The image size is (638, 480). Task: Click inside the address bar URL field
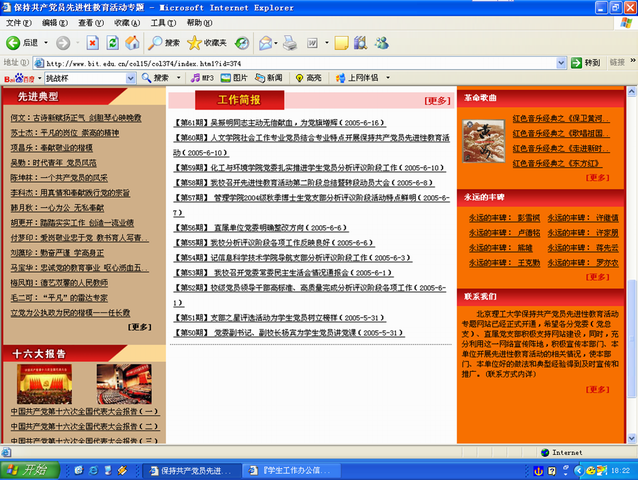pos(300,62)
